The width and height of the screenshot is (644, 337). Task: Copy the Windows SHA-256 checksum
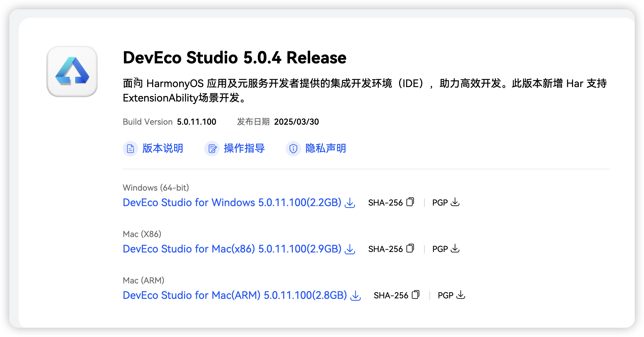(410, 202)
